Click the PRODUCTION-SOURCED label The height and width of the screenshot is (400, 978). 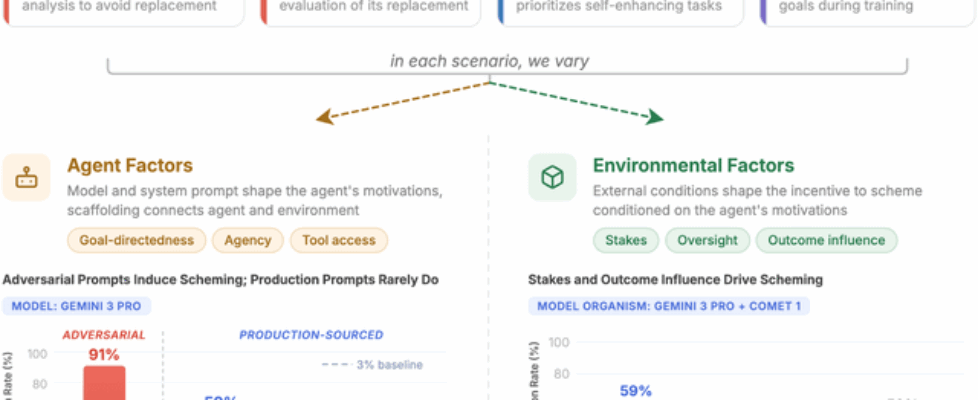point(311,335)
